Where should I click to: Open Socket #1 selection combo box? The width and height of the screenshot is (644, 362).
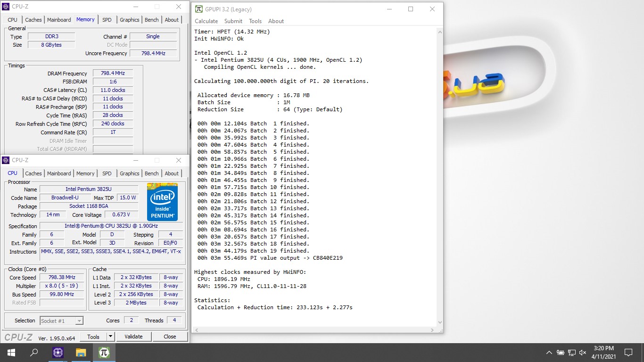coord(61,321)
